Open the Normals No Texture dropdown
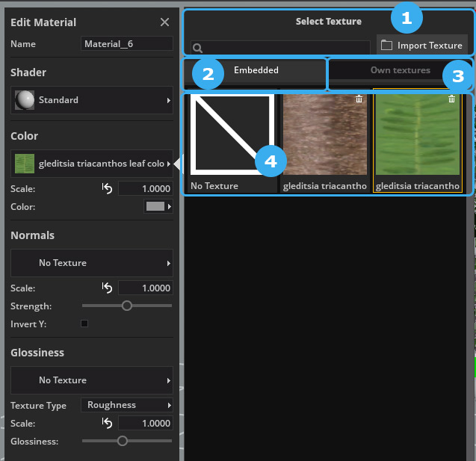Screen dimensions: 476x461 click(92, 263)
